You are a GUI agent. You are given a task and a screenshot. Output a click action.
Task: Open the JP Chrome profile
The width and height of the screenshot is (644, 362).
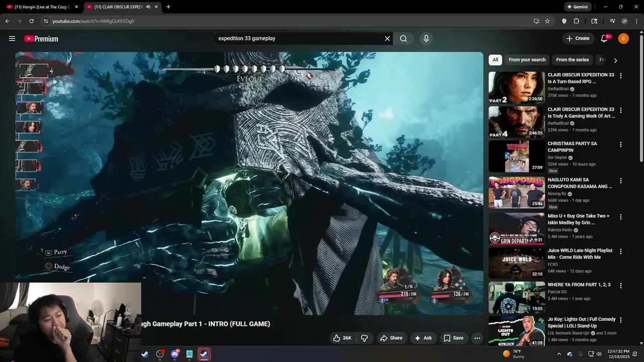point(624,21)
